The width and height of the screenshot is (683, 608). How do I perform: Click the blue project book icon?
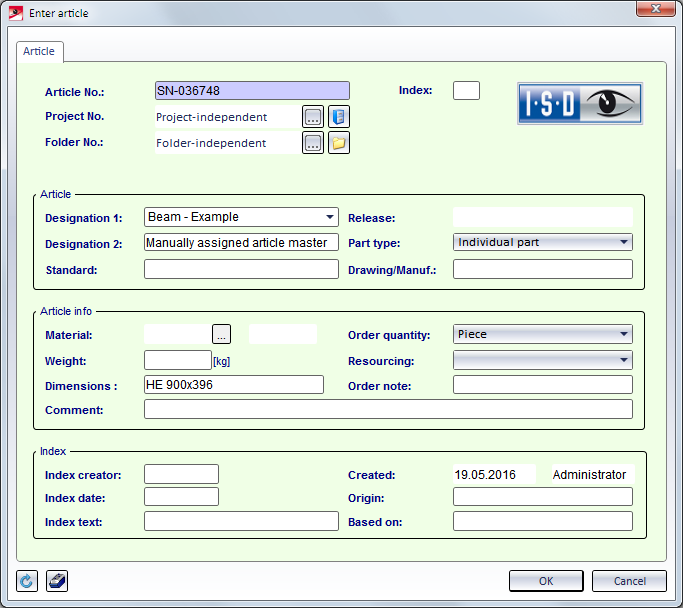pos(339,117)
